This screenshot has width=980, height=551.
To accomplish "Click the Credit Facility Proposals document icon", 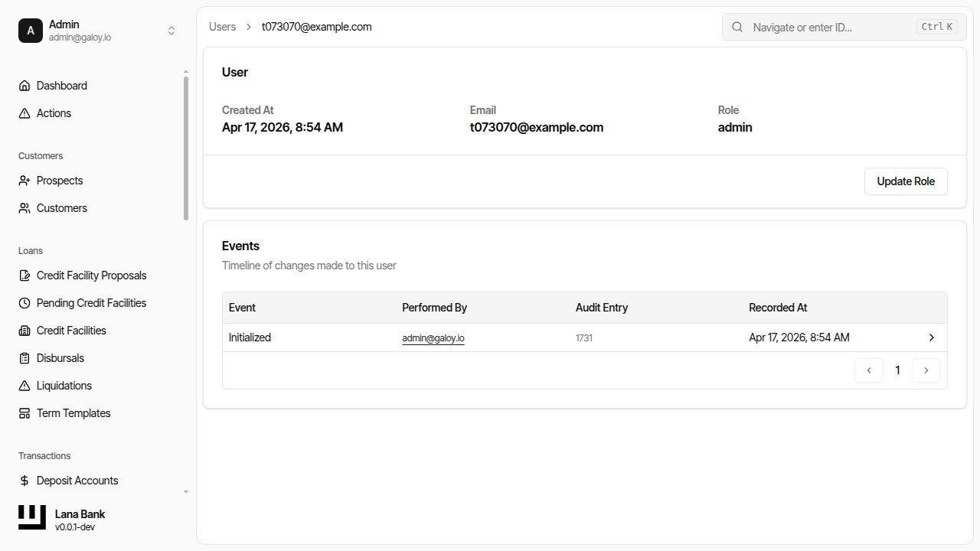I will 24,275.
